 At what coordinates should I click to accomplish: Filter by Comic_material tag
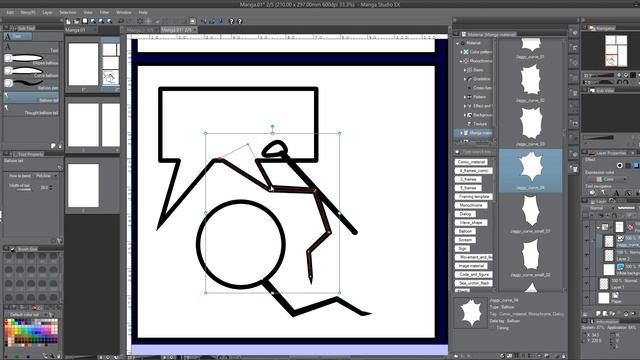(471, 162)
